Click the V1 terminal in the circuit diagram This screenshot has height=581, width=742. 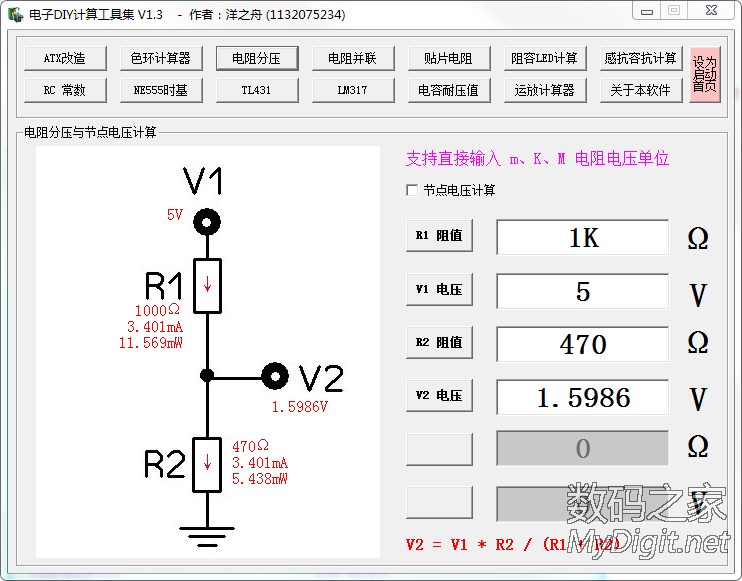tap(207, 221)
